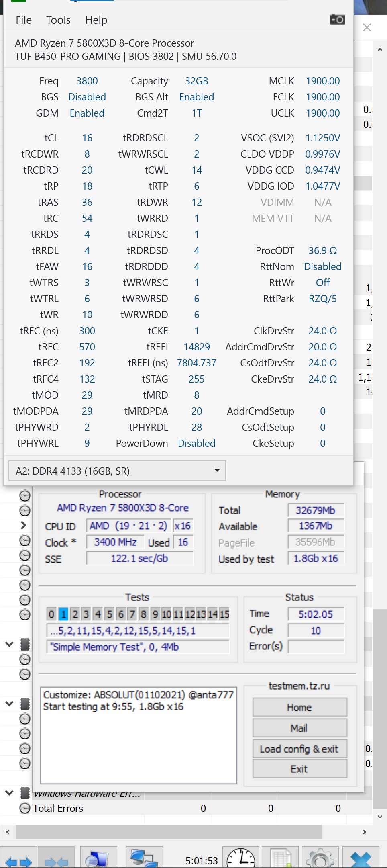
Task: Click the CPU ID field AMD (19 · 21 · 2)
Action: [128, 526]
